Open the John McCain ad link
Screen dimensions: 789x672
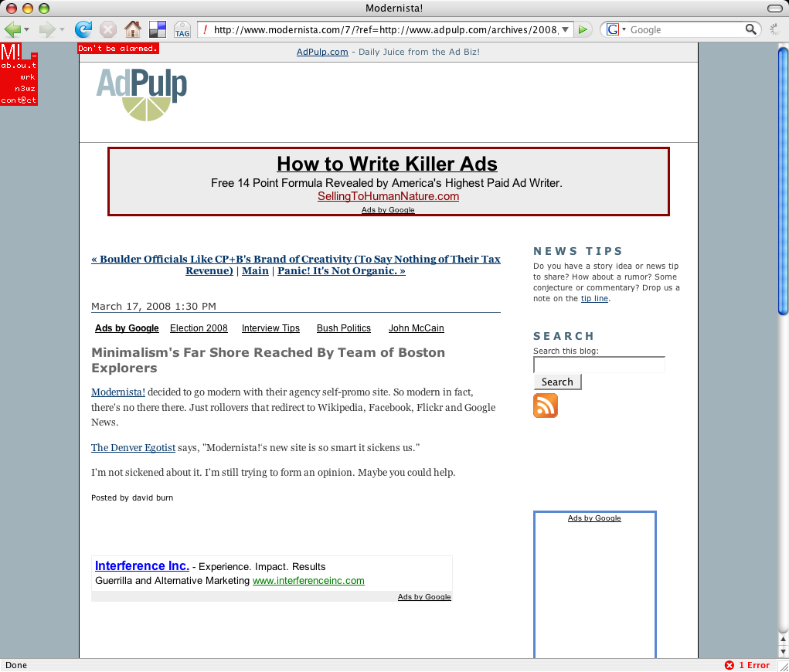[416, 328]
